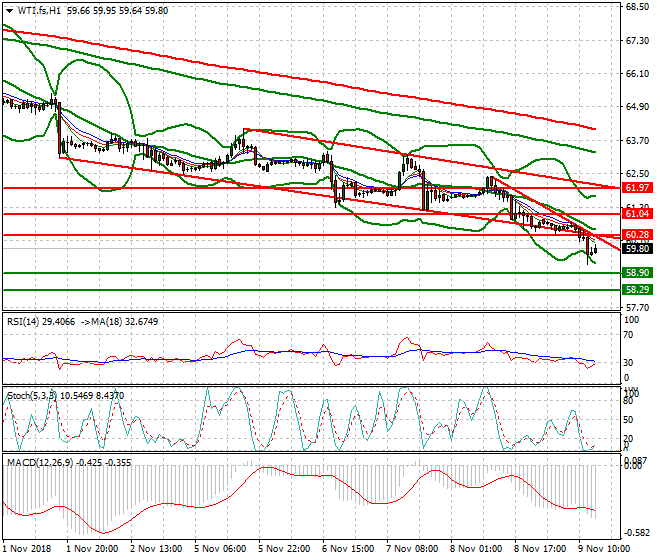Click the 5 Nov 06:00 time label
This screenshot has width=660, height=560.
tap(220, 549)
